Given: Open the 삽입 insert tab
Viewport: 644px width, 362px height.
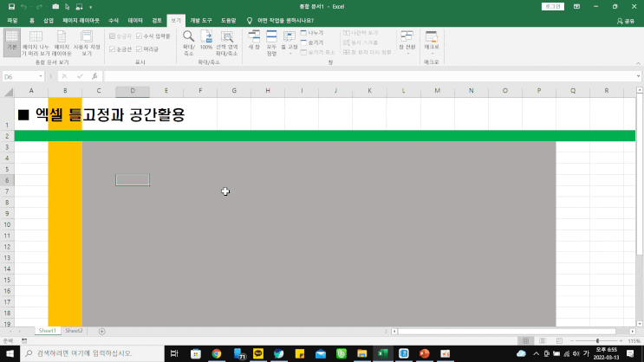Looking at the screenshot, I should [x=49, y=21].
